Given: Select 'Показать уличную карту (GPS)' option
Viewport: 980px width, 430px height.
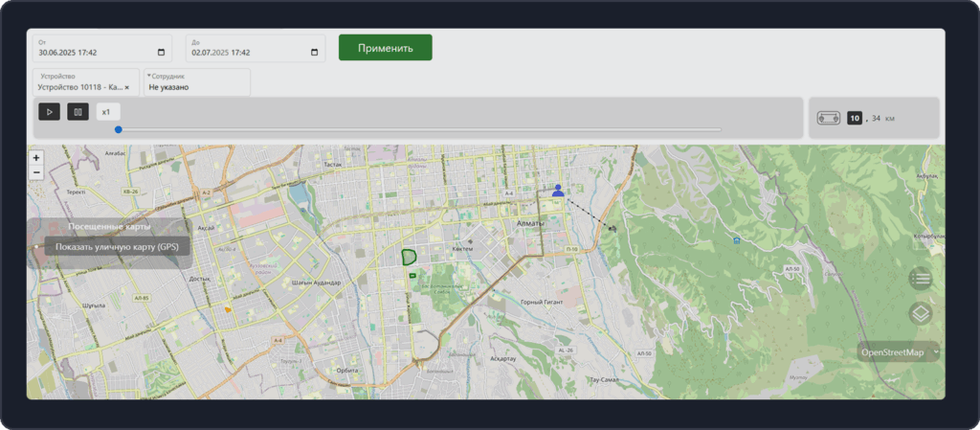Looking at the screenshot, I should (117, 246).
